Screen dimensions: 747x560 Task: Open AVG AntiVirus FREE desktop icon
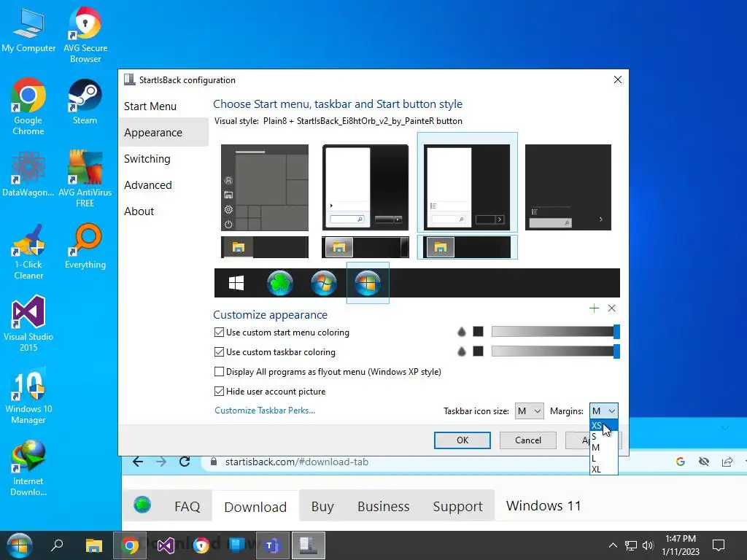click(85, 179)
